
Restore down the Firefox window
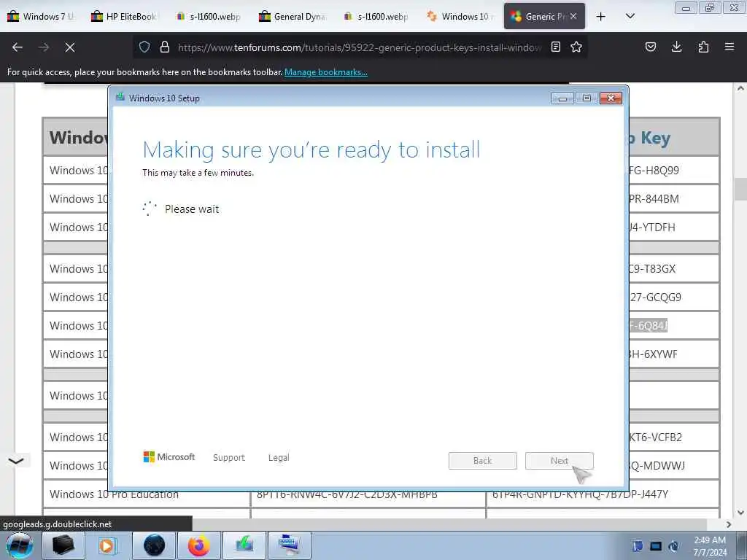click(710, 7)
